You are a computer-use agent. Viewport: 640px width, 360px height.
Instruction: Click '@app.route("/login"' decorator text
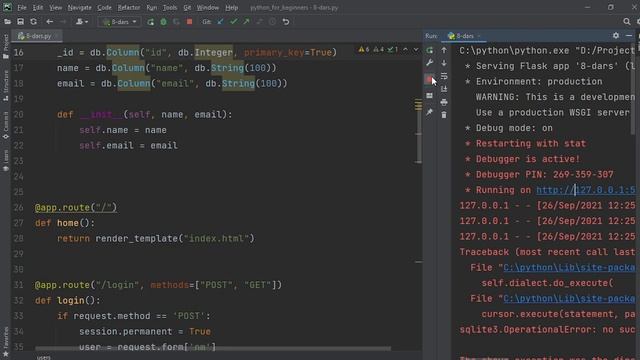tap(88, 284)
